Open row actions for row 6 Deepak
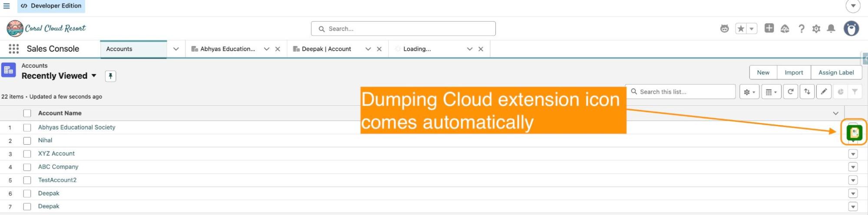This screenshot has width=868, height=215. pos(853,194)
